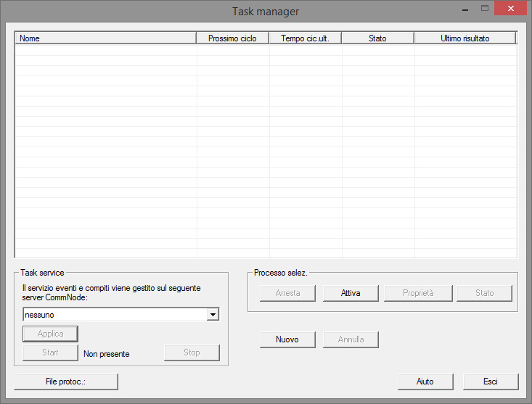Click the Tempo cic.ult. column header
The image size is (532, 404).
(305, 38)
